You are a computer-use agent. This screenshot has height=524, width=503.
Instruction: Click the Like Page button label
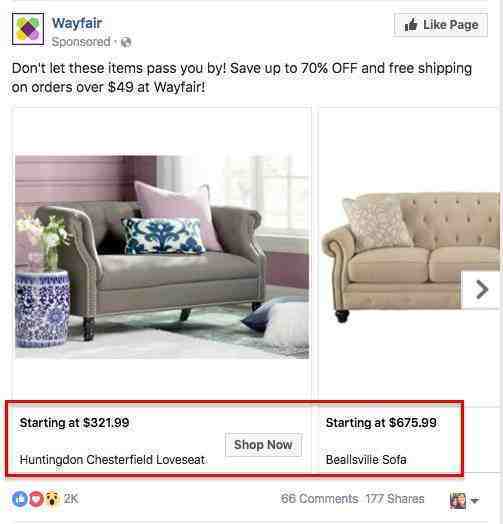point(451,25)
